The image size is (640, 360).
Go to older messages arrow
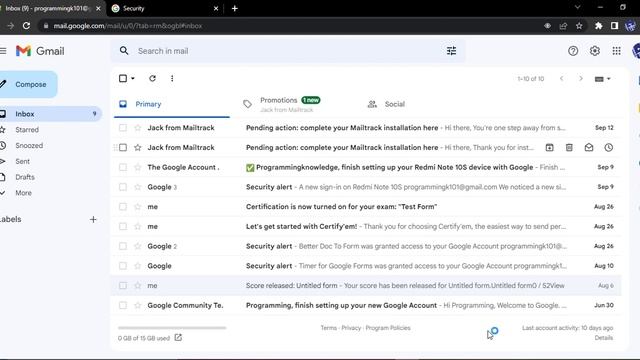coord(581,78)
